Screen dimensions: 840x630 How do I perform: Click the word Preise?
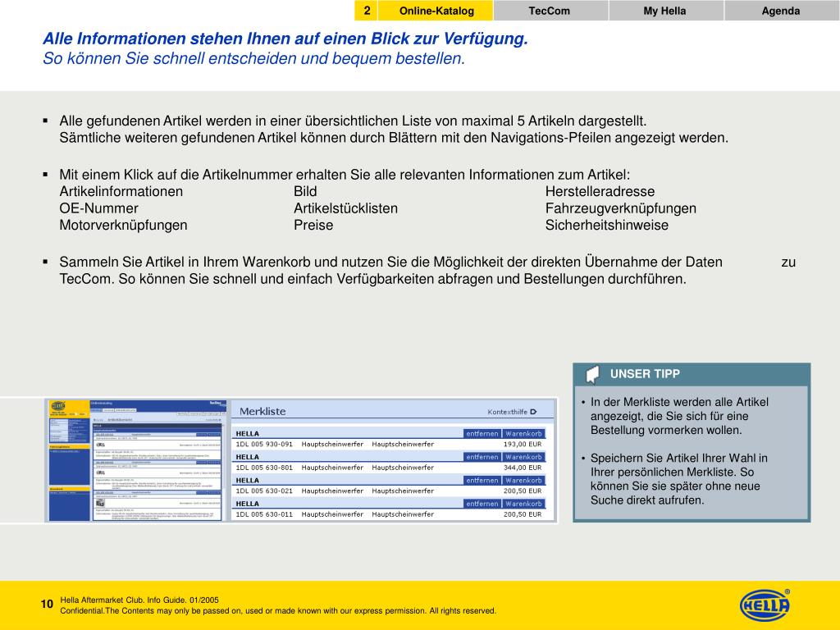(313, 225)
